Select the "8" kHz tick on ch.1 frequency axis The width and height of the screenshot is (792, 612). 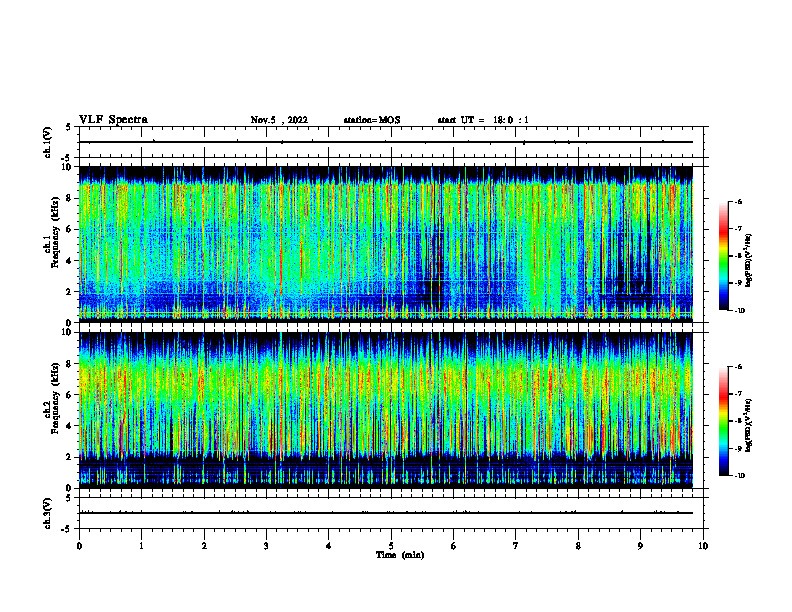coord(70,198)
